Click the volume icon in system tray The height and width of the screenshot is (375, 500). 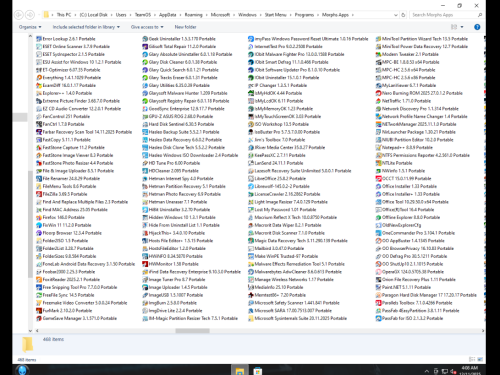453,371
